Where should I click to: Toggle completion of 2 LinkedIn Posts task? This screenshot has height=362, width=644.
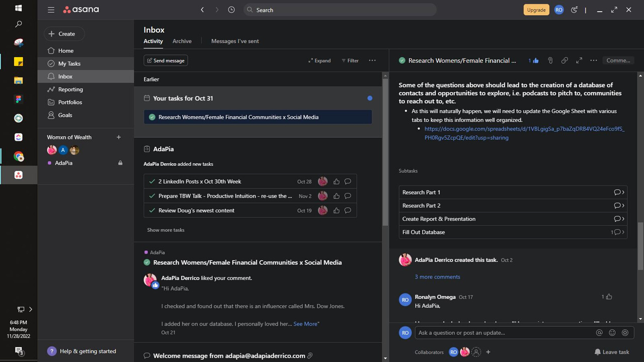152,182
